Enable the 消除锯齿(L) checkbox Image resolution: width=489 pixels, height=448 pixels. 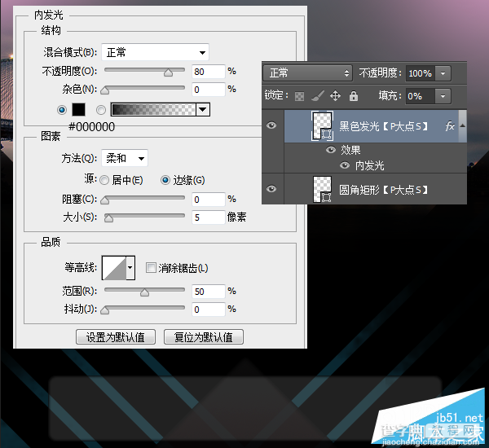pos(151,267)
